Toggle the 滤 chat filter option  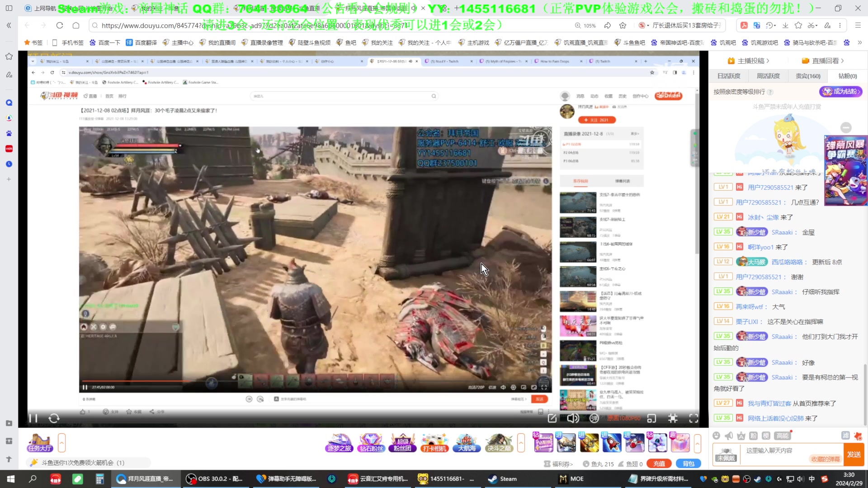tap(845, 436)
